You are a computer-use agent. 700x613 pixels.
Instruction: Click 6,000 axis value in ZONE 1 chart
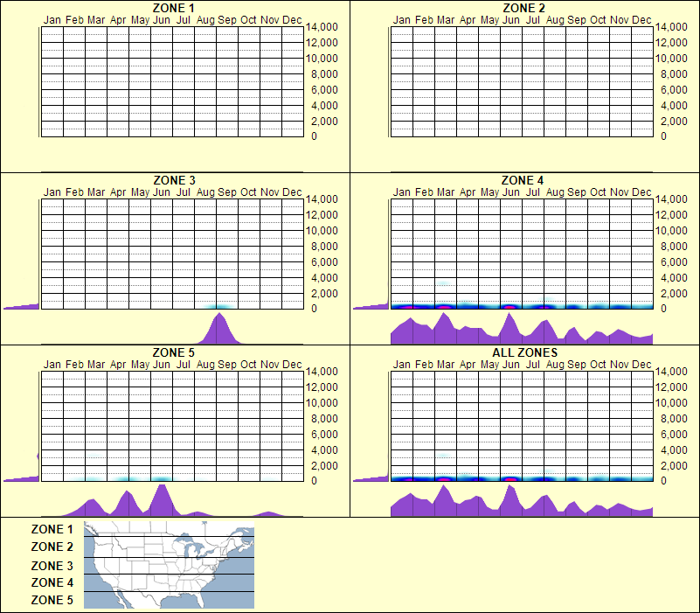click(x=324, y=90)
